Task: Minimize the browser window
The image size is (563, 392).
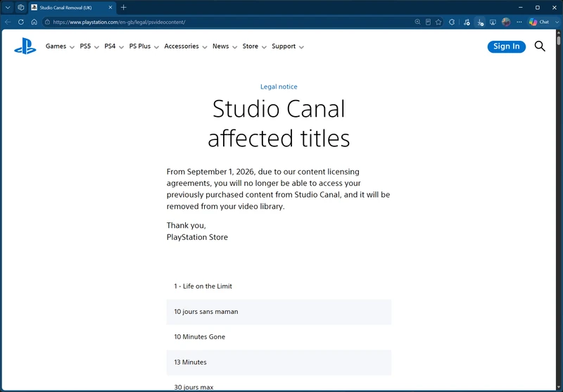Action: tap(521, 7)
